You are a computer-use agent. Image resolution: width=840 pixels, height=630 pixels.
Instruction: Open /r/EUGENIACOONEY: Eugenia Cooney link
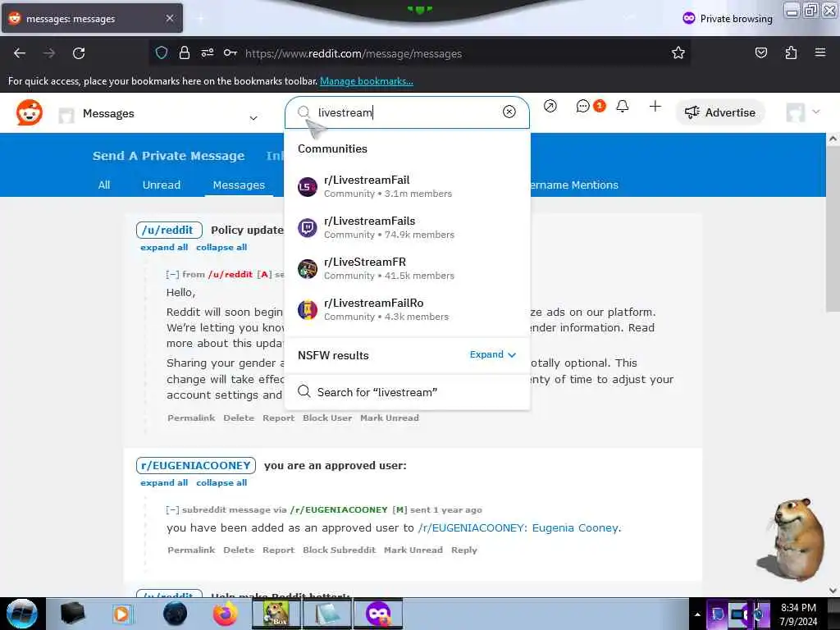(519, 527)
